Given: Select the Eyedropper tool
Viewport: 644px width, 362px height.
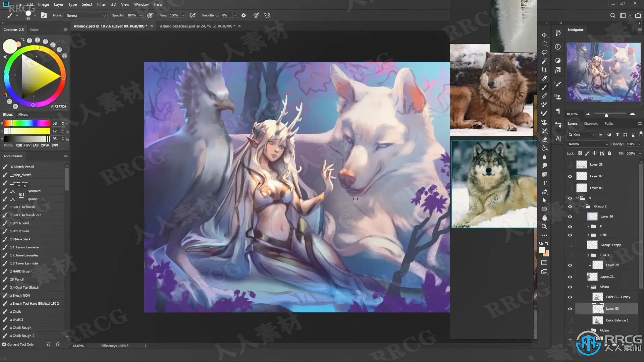Looking at the screenshot, I should pos(544,78).
